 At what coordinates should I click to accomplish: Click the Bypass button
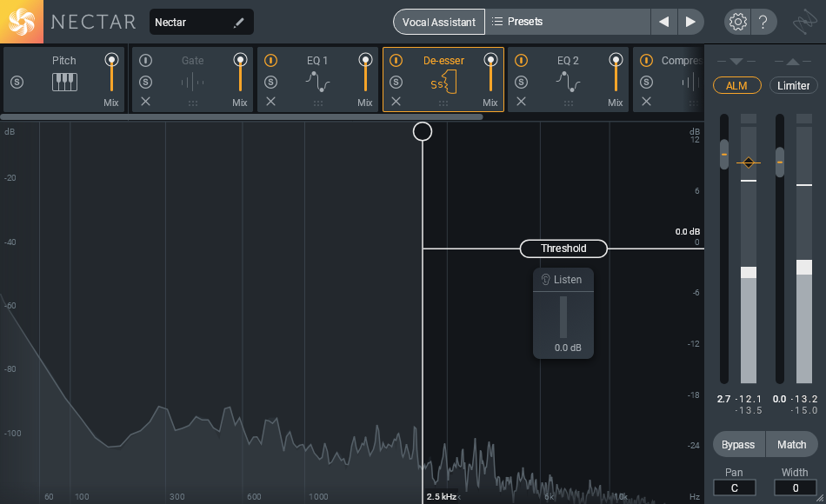pos(738,445)
